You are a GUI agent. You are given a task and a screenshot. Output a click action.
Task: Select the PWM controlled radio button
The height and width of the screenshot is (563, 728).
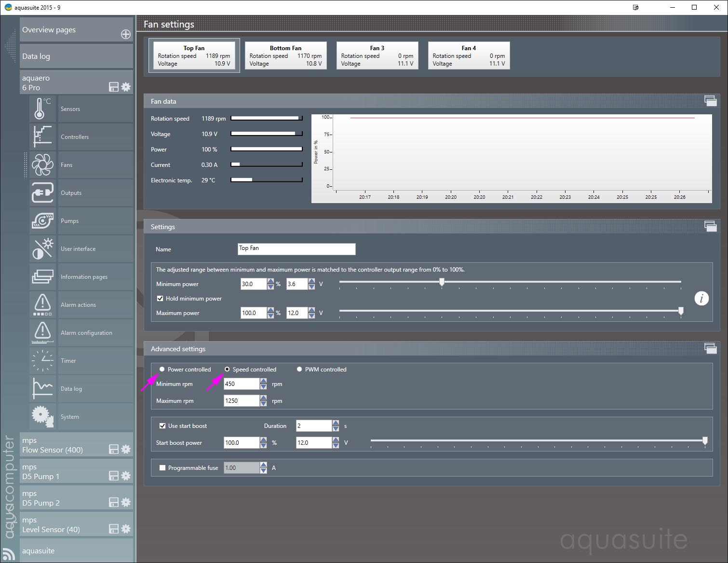pos(299,369)
